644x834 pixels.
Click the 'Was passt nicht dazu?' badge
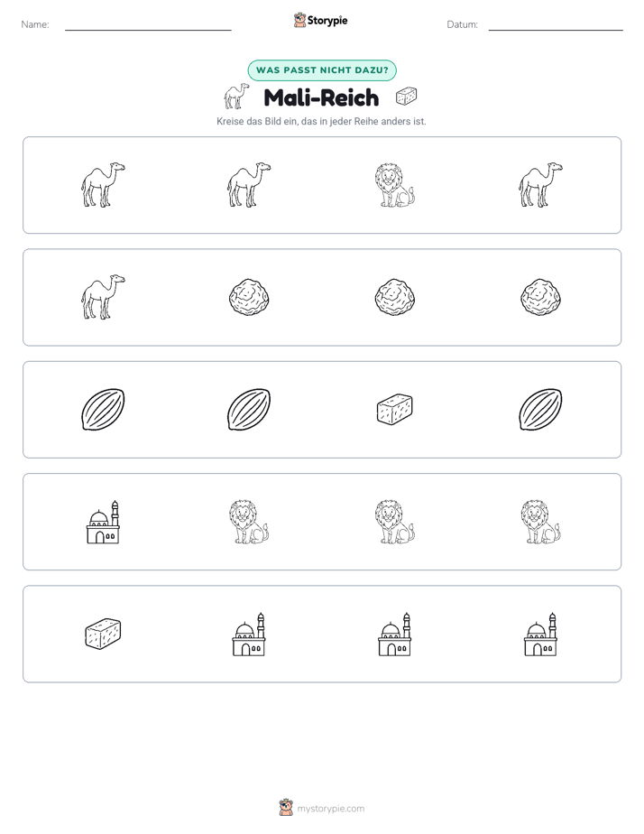coord(322,70)
